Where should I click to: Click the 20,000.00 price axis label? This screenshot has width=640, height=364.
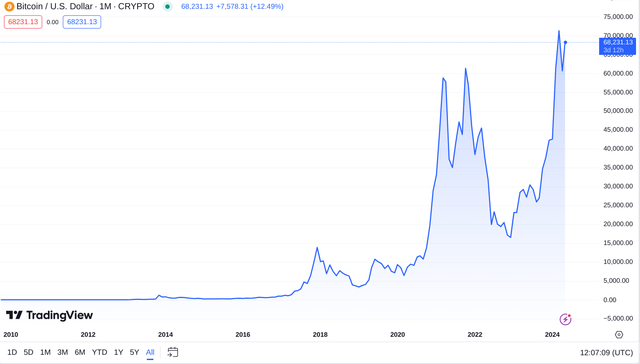click(618, 224)
